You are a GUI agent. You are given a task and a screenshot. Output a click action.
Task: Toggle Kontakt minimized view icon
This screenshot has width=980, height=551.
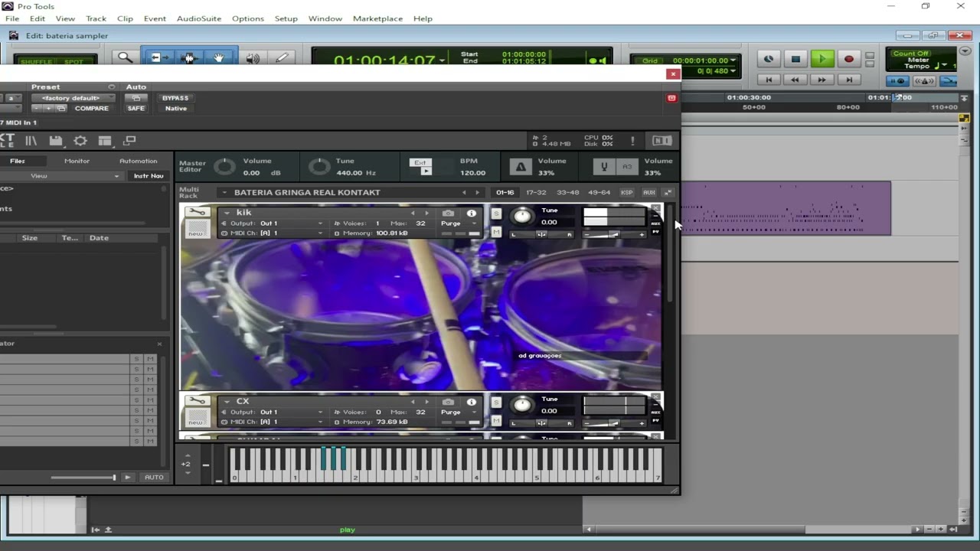[129, 141]
